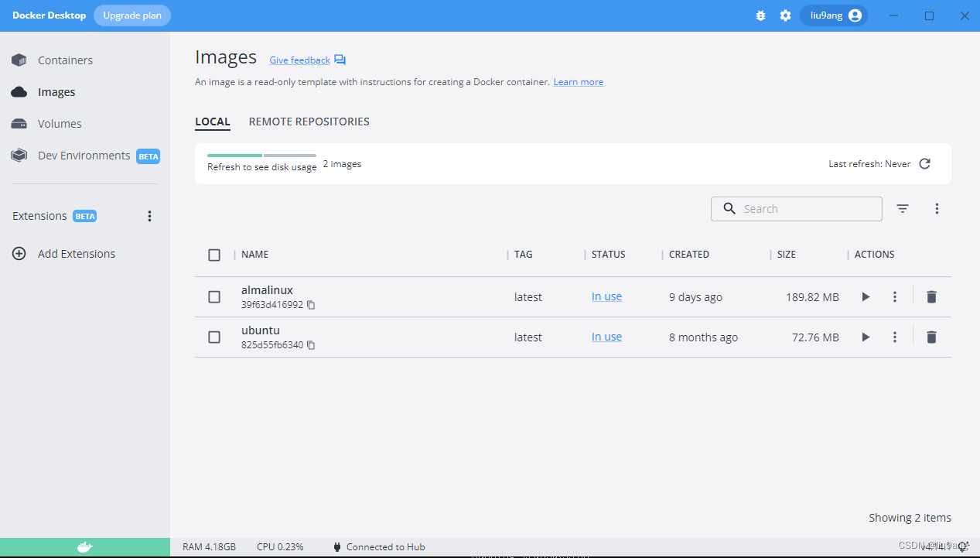980x558 pixels.
Task: Click the 39f63d416992 image ID text
Action: tap(272, 305)
